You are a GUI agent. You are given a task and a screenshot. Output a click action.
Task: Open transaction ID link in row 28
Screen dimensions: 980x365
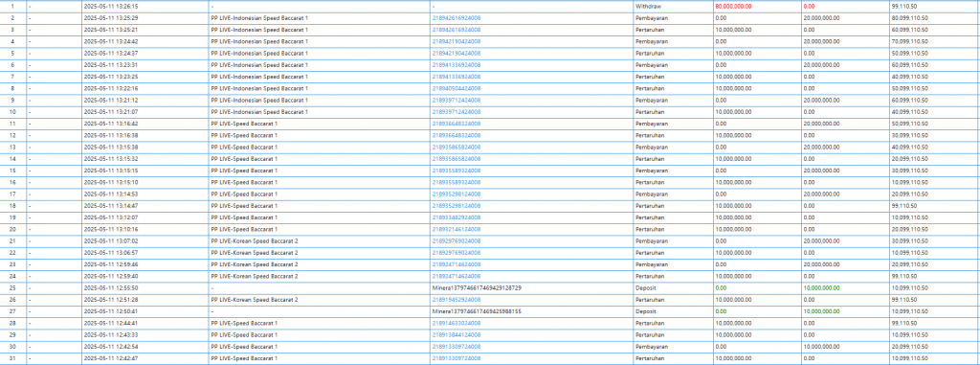457,323
